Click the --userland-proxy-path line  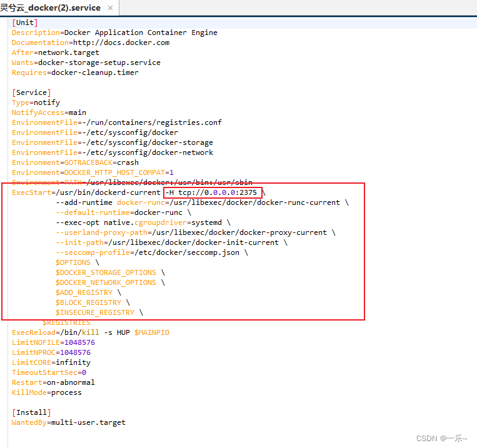pyautogui.click(x=196, y=232)
